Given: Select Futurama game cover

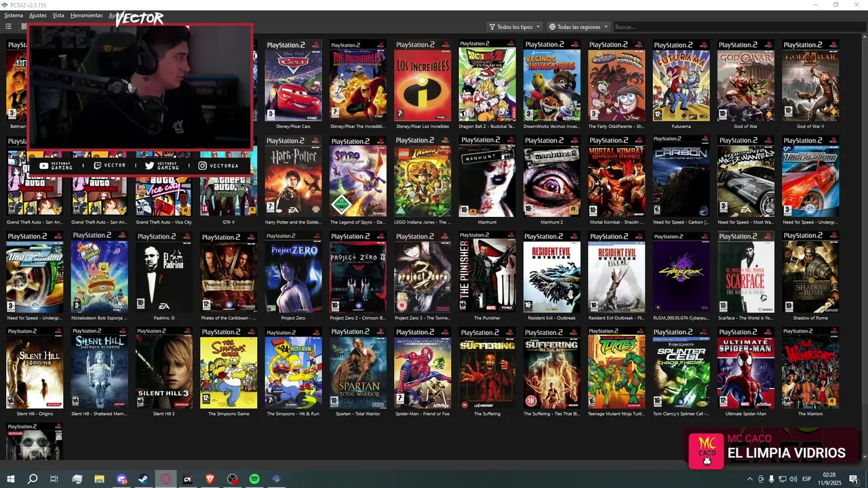Looking at the screenshot, I should [x=681, y=81].
